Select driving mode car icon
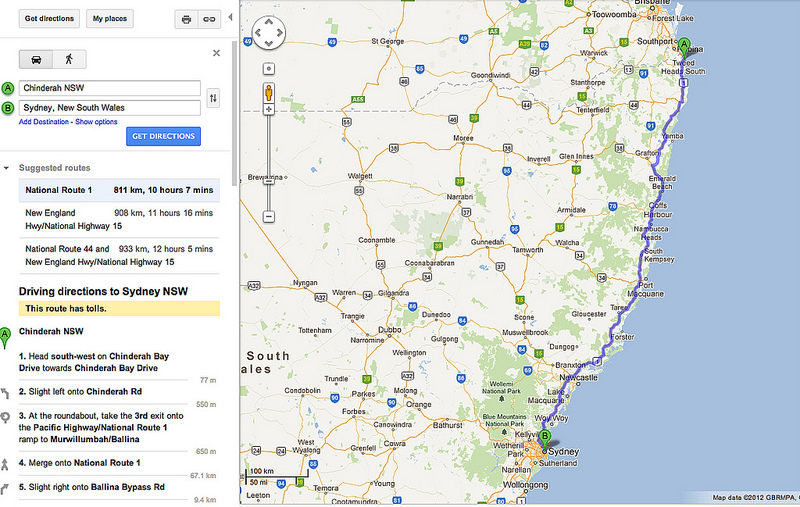This screenshot has height=507, width=800. [36, 60]
